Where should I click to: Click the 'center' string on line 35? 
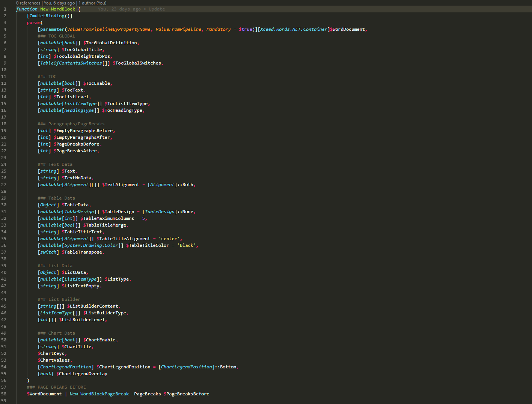point(169,238)
